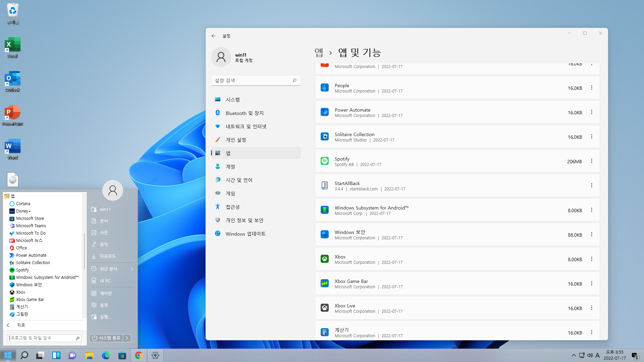Click the Solitaire Collection app icon in settings list
Viewport: 644px width, 362px height.
[x=324, y=137]
